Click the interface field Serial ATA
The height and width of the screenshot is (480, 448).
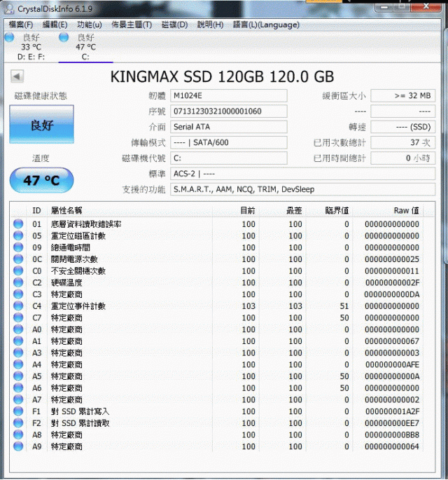[229, 127]
